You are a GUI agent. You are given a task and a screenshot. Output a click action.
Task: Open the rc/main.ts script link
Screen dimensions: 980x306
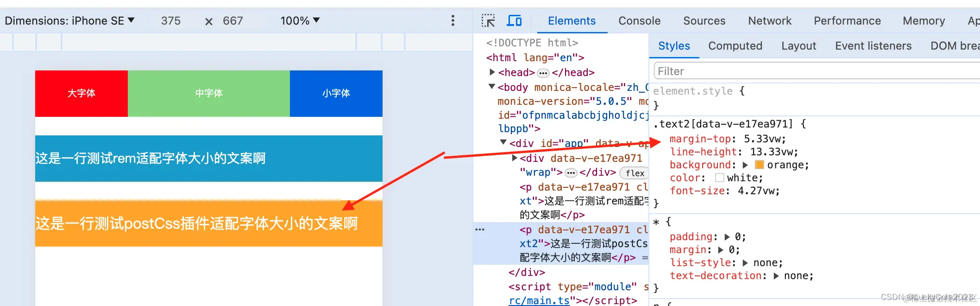click(x=539, y=300)
